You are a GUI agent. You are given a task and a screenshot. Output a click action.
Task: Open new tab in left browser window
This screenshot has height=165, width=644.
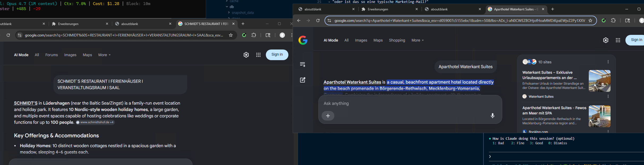click(x=243, y=24)
